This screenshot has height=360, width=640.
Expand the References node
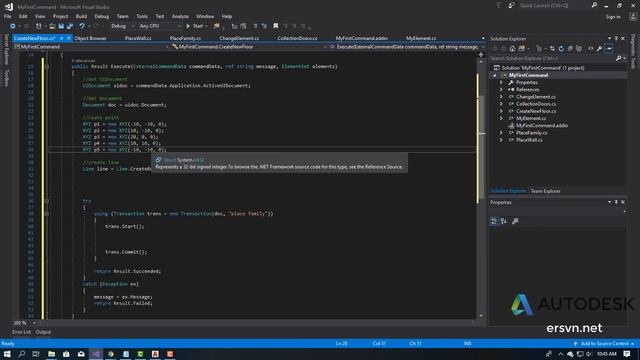click(x=502, y=90)
